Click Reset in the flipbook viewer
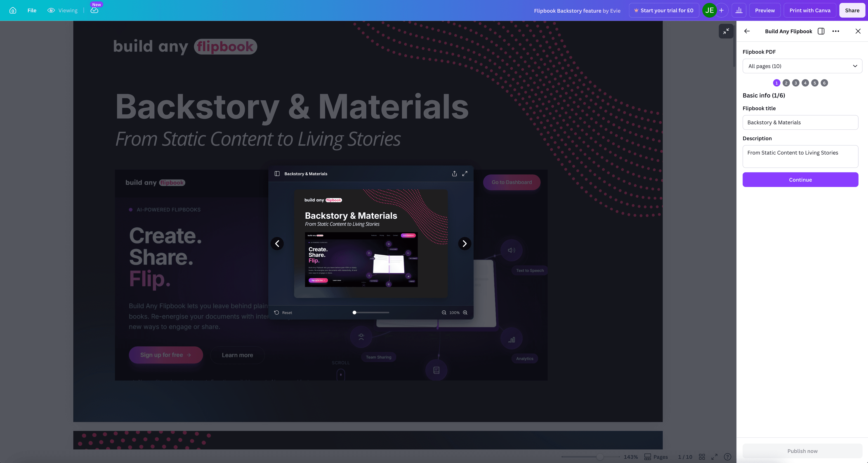868x463 pixels. tap(283, 312)
